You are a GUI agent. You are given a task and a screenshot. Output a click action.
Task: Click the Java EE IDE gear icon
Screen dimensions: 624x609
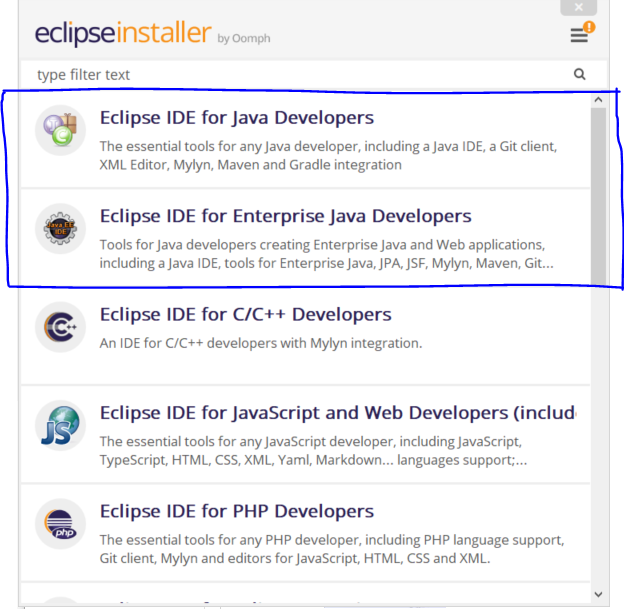pos(60,228)
